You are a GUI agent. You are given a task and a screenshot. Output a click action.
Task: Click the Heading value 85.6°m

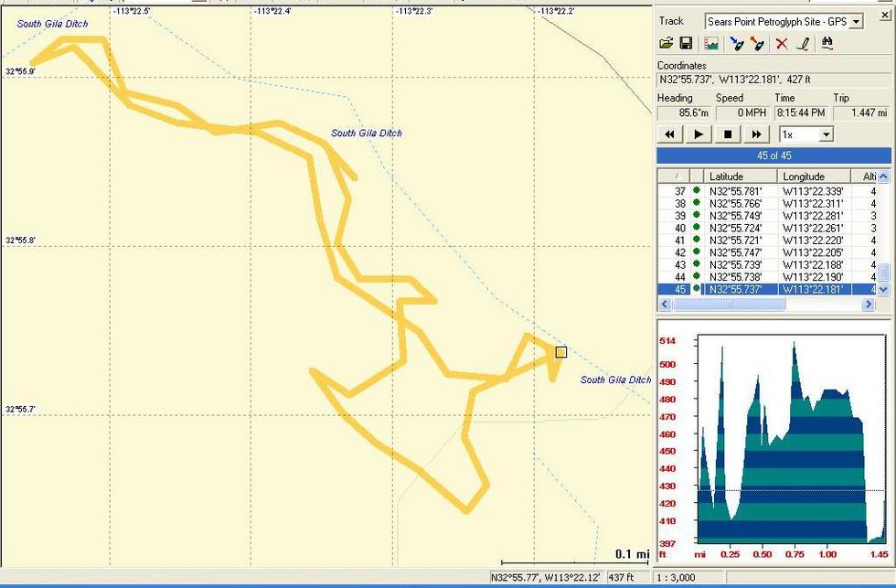685,113
